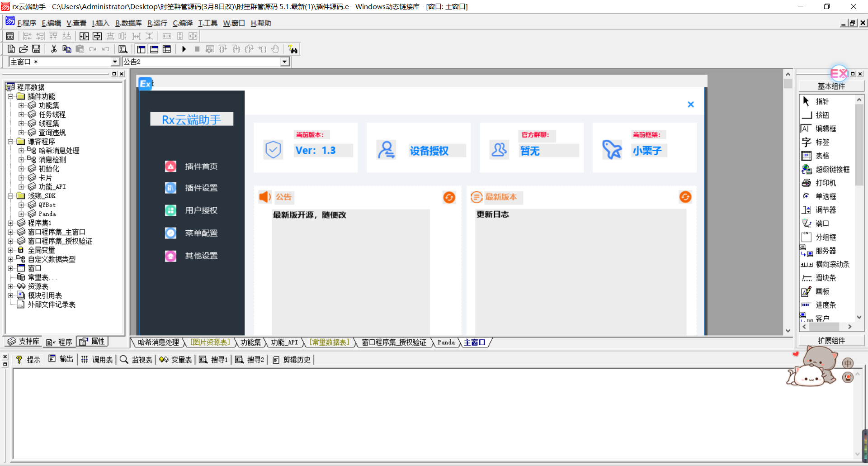Click the Cut (scissors) toolbar icon

click(x=54, y=49)
